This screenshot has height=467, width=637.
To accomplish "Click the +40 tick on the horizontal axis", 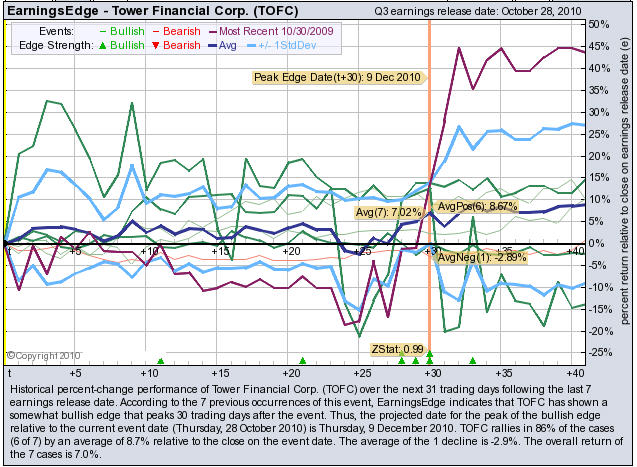I will pos(574,250).
